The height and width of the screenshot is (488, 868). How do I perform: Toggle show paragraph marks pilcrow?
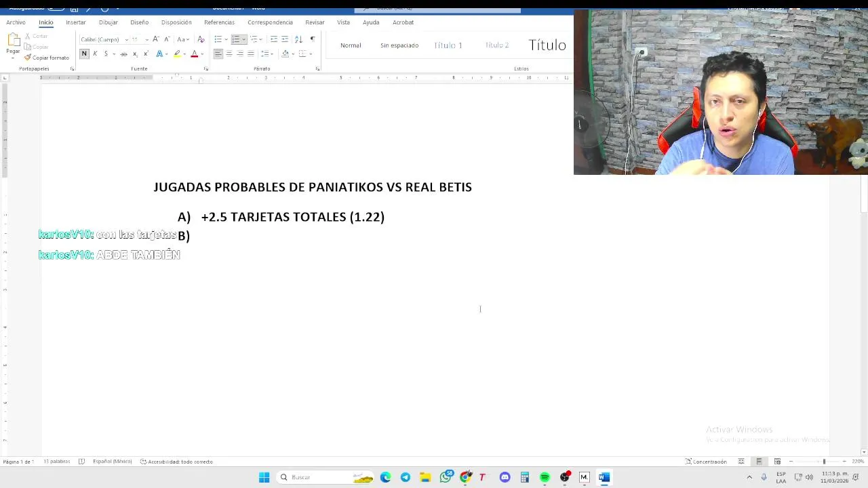pyautogui.click(x=313, y=39)
